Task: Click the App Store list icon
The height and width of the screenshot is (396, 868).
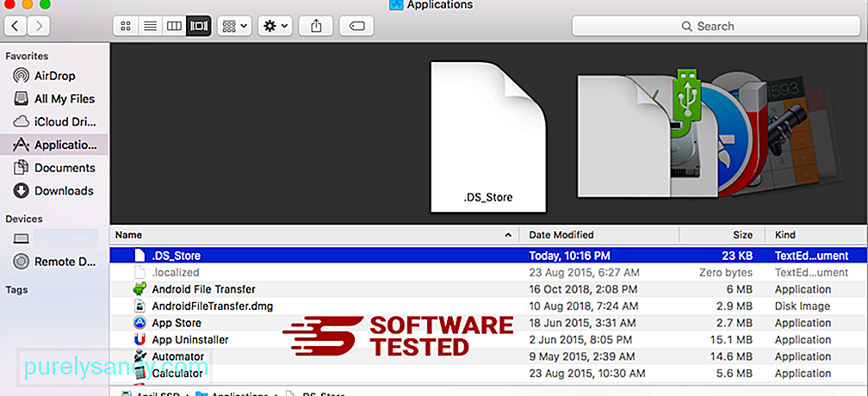Action: 140,323
